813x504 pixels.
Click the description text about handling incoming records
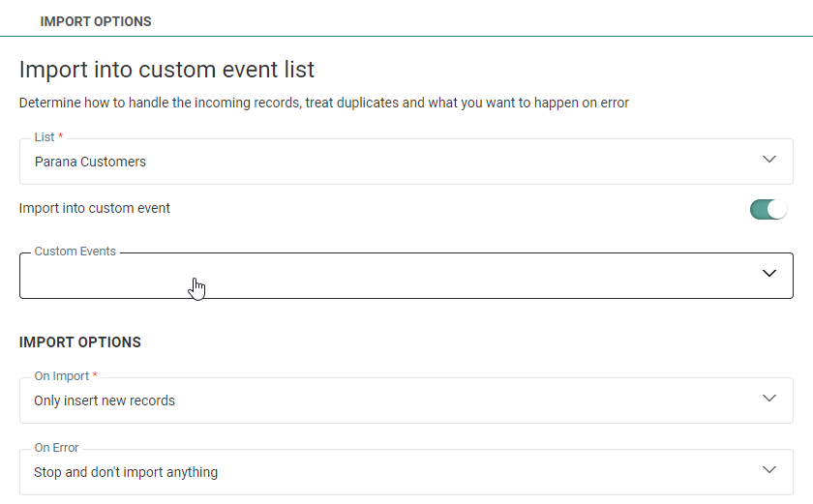click(324, 103)
